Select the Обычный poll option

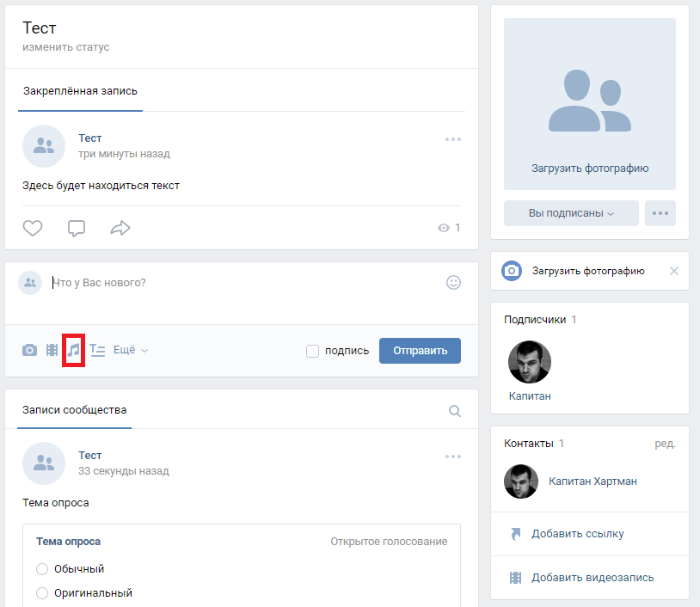[43, 569]
